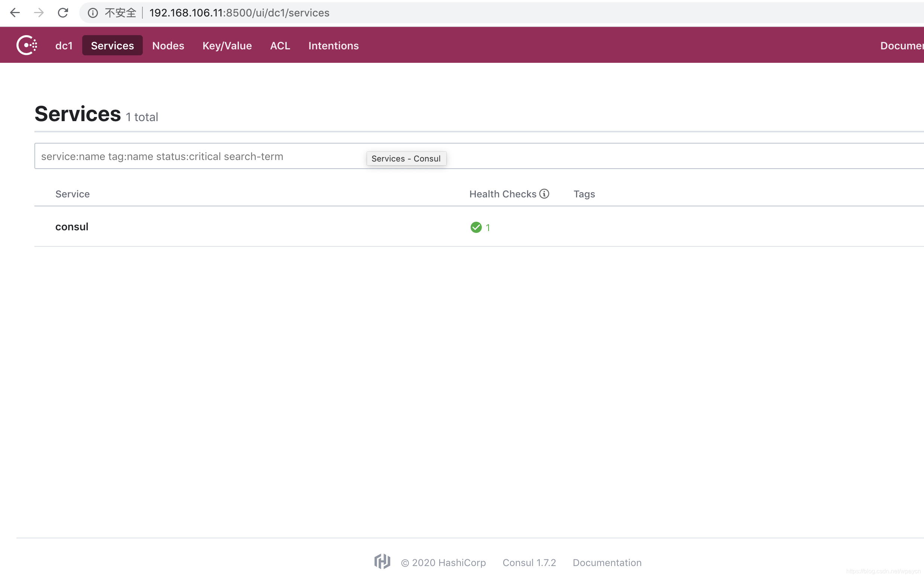
Task: Click the footer Documentation link
Action: coord(607,563)
